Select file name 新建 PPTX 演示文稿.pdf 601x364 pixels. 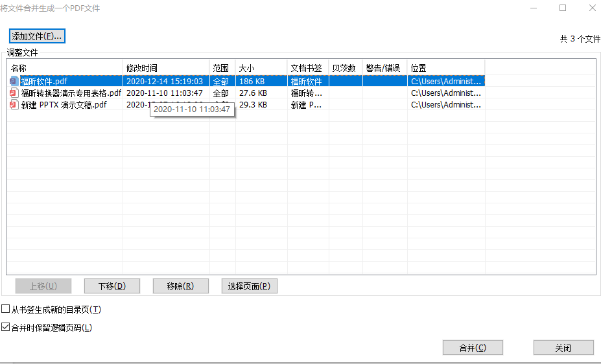pyautogui.click(x=64, y=104)
